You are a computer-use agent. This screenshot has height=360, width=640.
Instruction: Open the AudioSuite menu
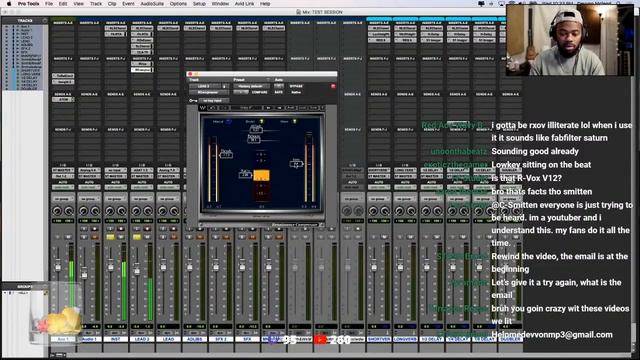coord(152,4)
